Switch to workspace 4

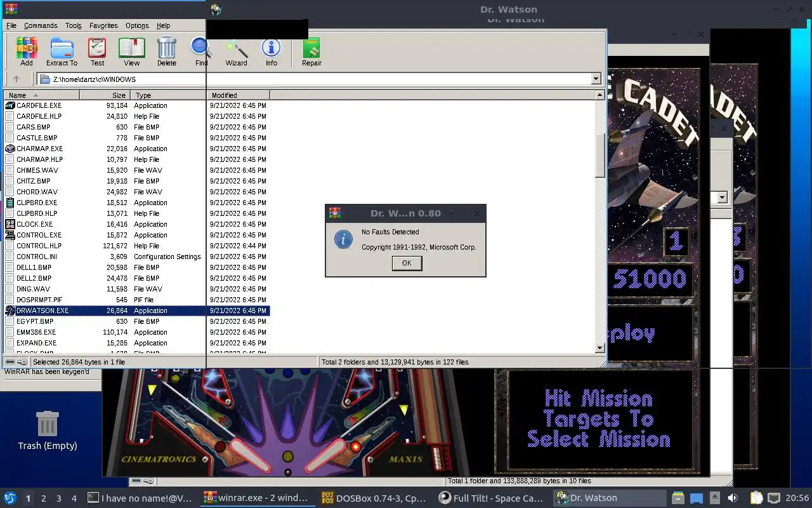(74, 498)
